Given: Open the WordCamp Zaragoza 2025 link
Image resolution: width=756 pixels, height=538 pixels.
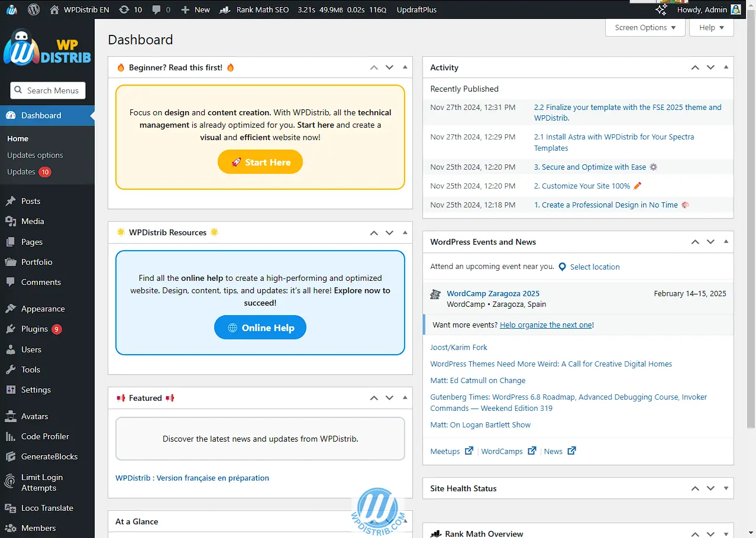Looking at the screenshot, I should point(493,293).
